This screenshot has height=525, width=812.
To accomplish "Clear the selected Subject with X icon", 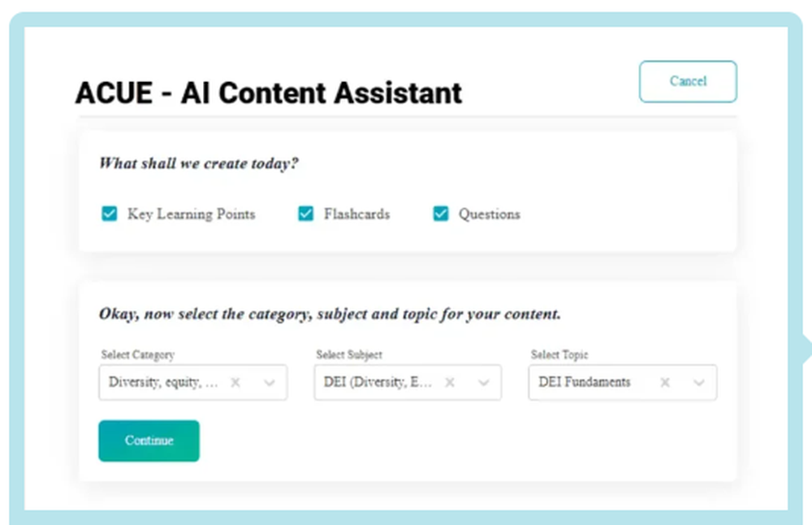I will pos(450,383).
